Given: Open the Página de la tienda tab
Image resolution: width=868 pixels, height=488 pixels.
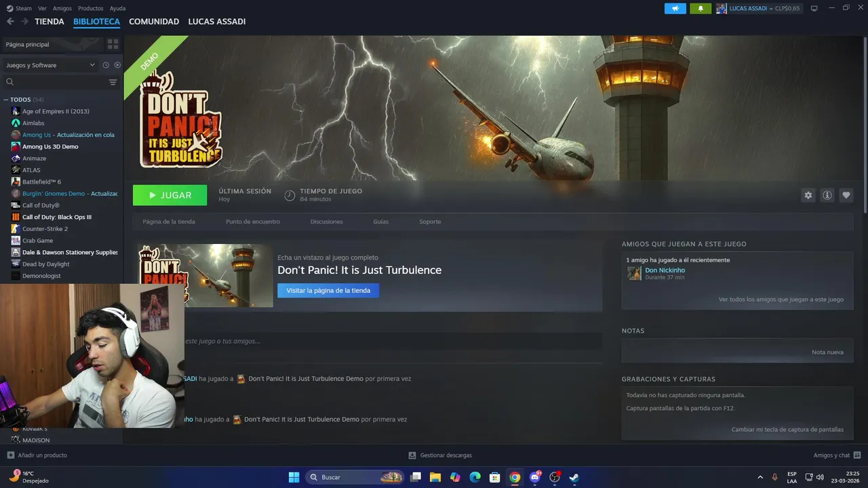Looking at the screenshot, I should coord(169,222).
